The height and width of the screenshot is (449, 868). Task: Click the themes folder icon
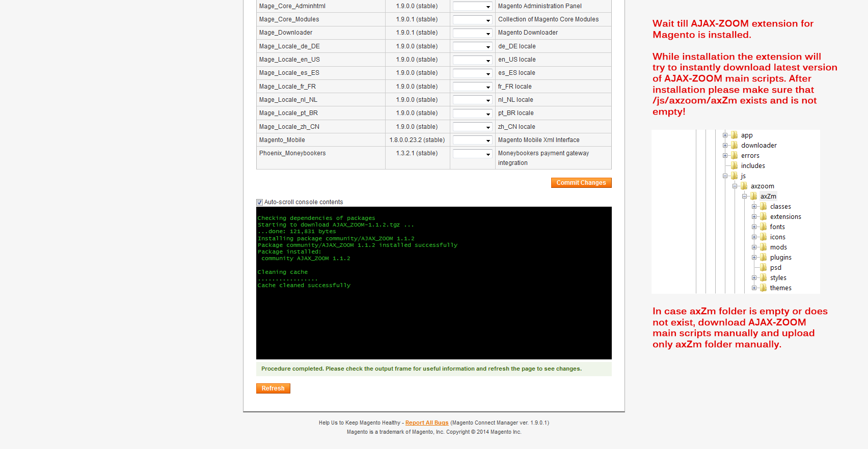[763, 288]
